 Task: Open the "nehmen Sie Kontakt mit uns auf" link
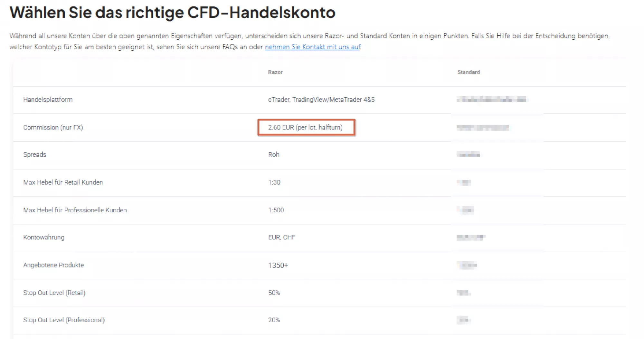click(x=312, y=47)
